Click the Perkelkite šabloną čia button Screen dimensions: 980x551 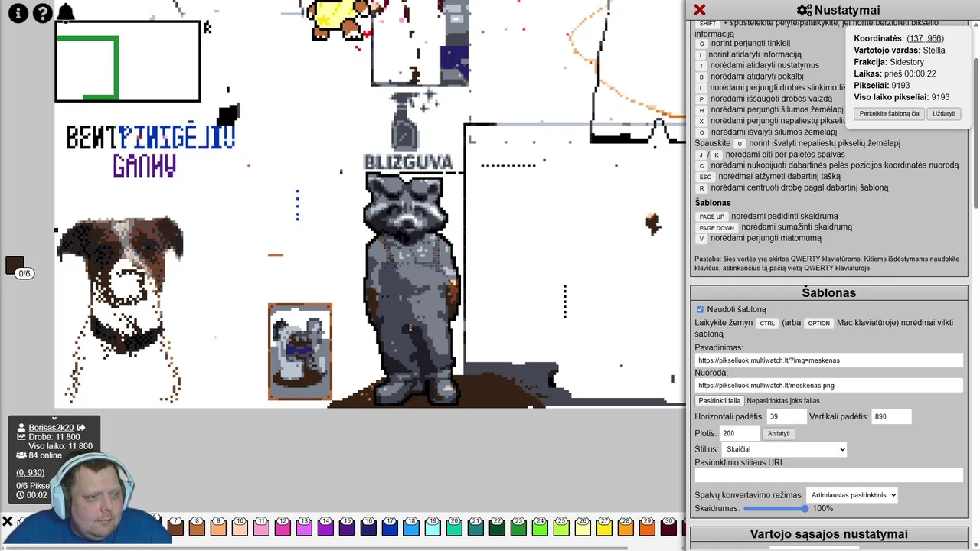coord(889,113)
